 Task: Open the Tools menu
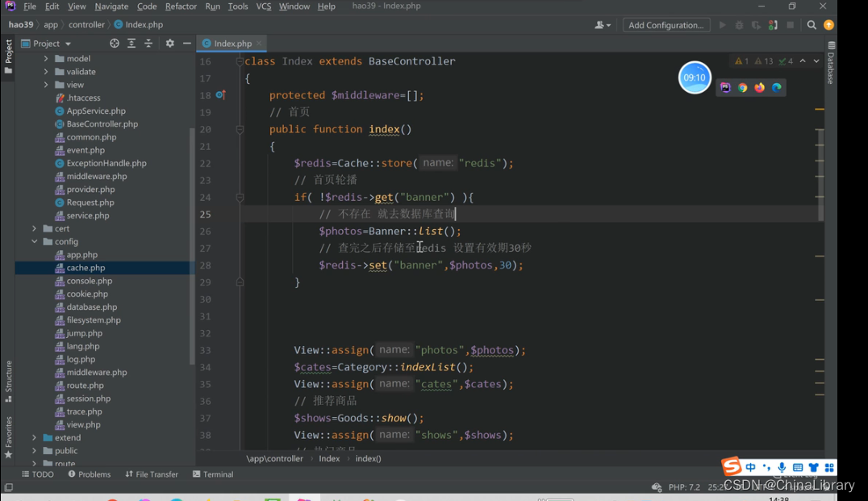[237, 6]
